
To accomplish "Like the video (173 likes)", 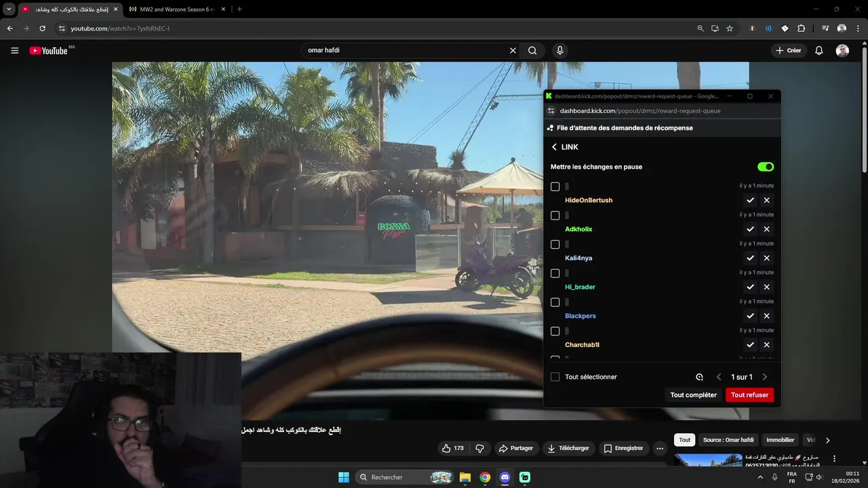I will click(x=452, y=448).
